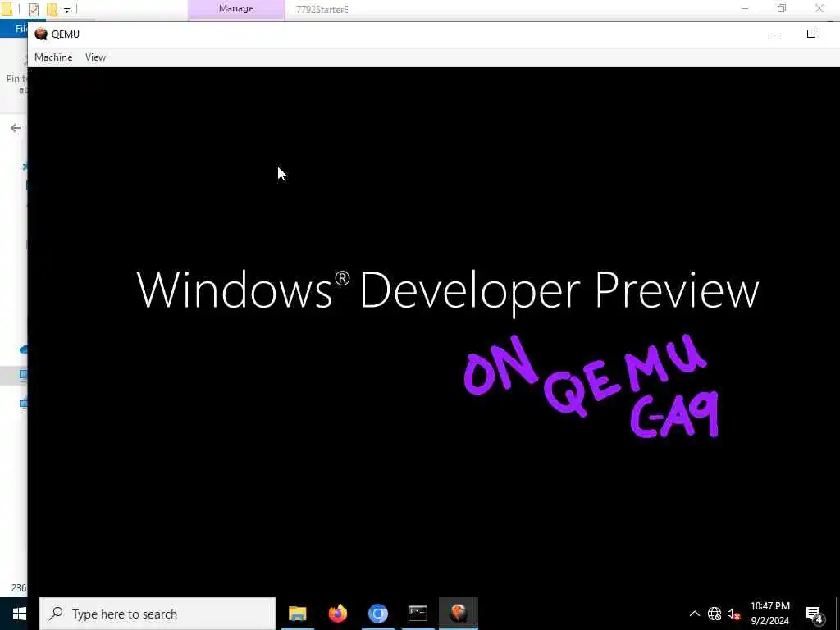Select the Manage tab in File Explorer
This screenshot has height=630, width=840.
[235, 8]
